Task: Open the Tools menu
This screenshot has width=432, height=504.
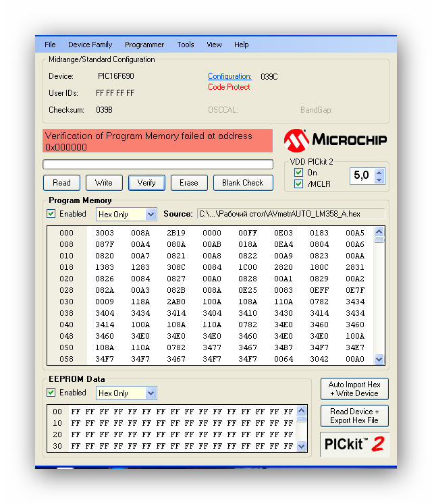Action: [186, 45]
